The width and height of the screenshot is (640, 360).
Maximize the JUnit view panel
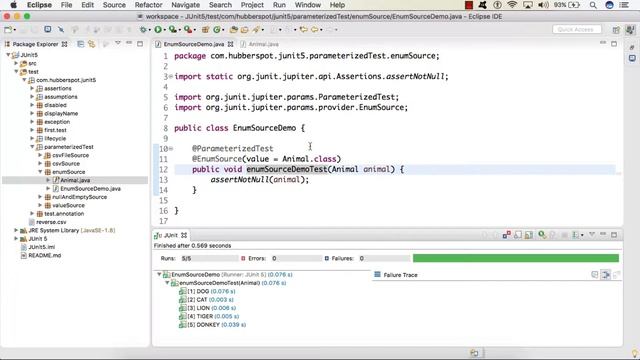pyautogui.click(x=614, y=235)
